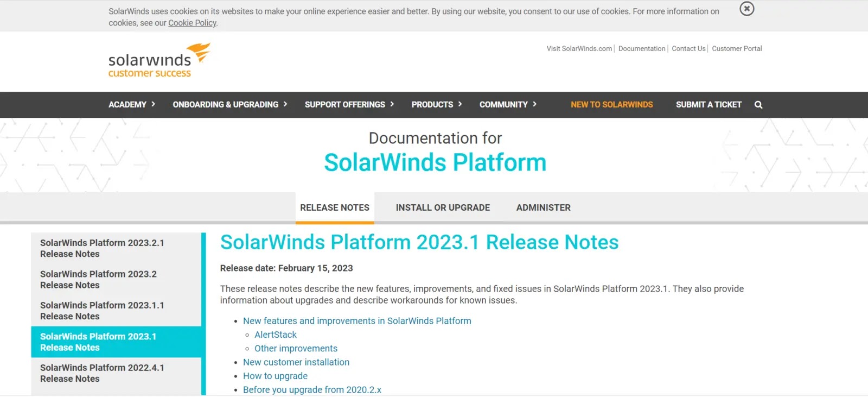
Task: Click the SolarWinds Platform 2023.1 Release Notes heading
Action: coord(419,242)
